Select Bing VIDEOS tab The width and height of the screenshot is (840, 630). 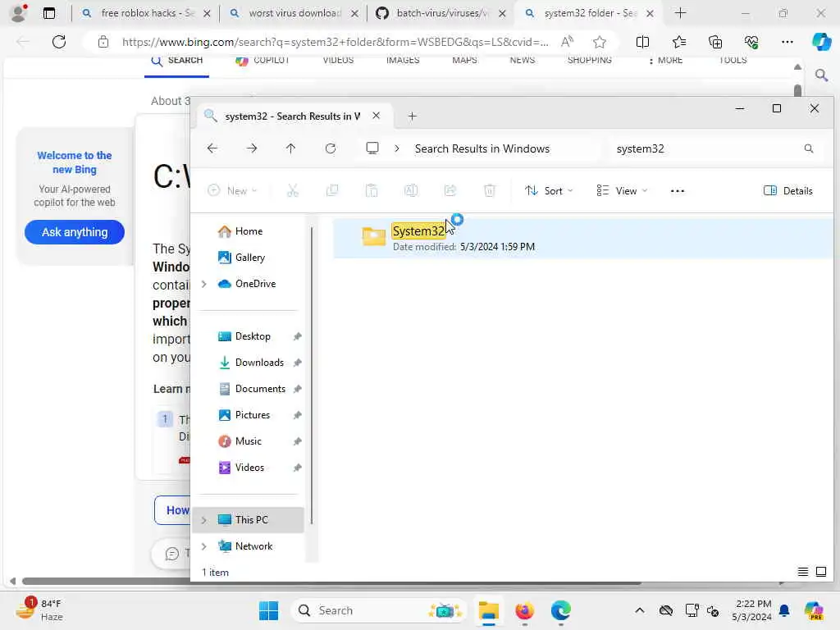[x=338, y=61]
